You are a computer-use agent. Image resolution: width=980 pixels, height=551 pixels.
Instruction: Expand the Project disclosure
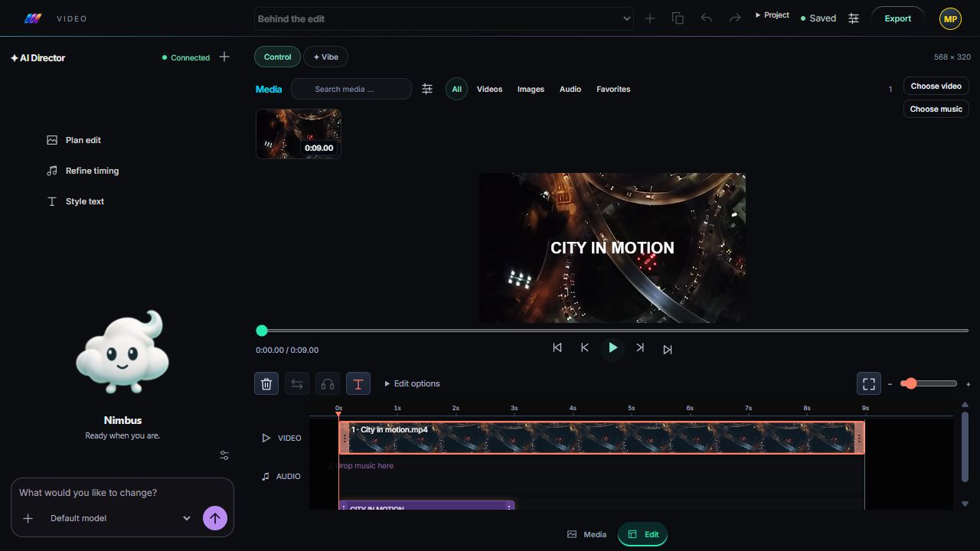[773, 15]
